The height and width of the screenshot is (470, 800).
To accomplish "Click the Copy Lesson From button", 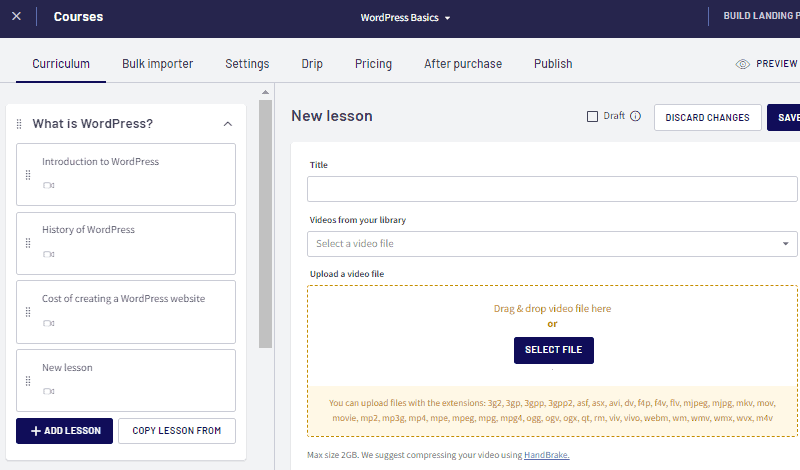I will 177,431.
